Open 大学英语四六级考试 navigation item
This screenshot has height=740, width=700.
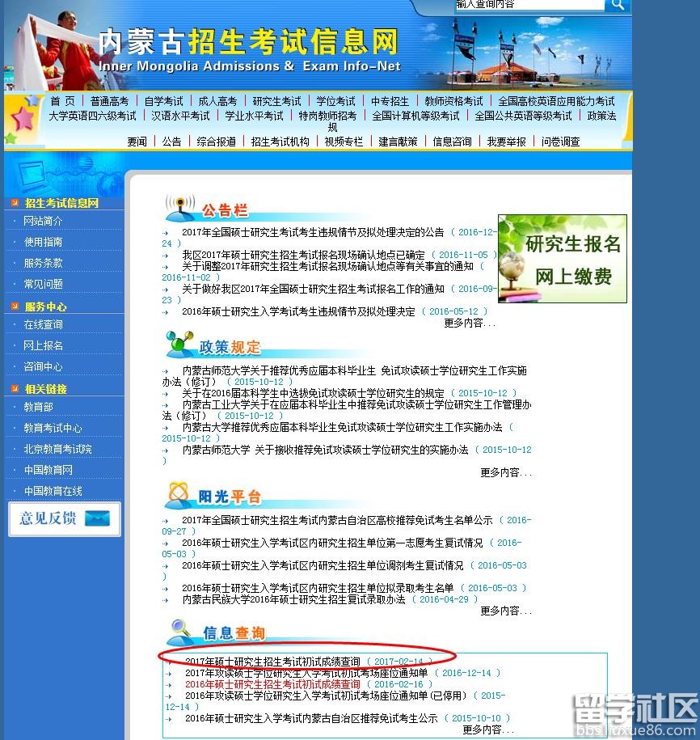pos(92,116)
